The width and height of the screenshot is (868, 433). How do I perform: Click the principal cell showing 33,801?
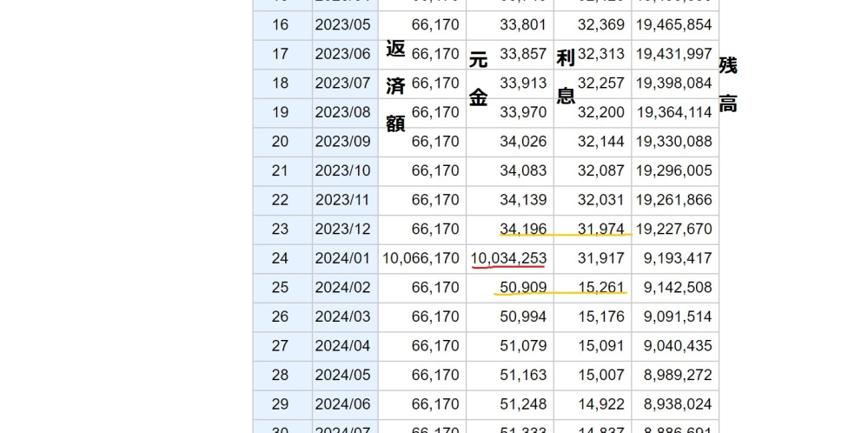tap(523, 24)
